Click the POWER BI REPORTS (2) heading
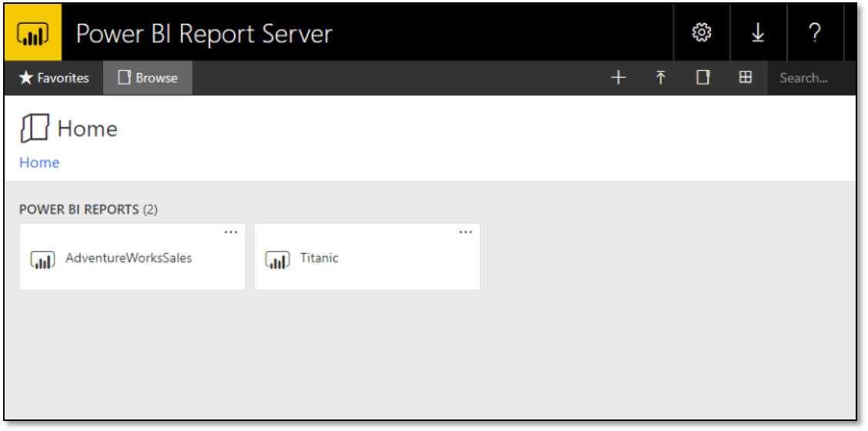 [x=88, y=209]
